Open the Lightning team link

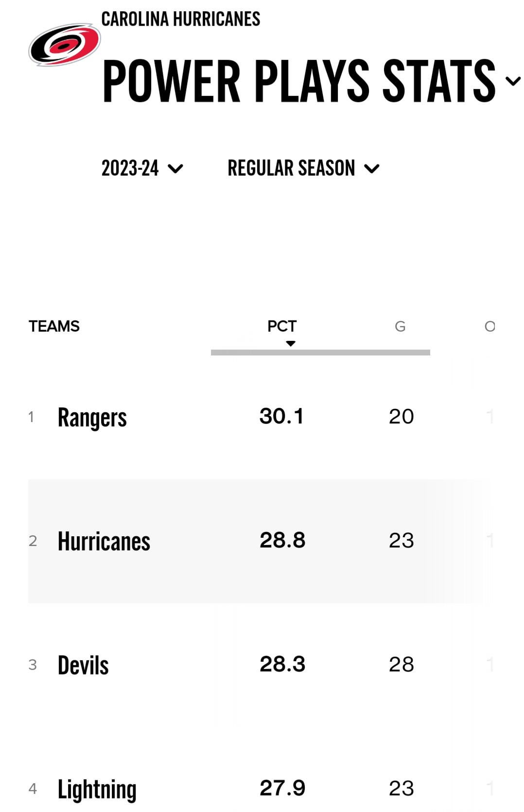(97, 789)
